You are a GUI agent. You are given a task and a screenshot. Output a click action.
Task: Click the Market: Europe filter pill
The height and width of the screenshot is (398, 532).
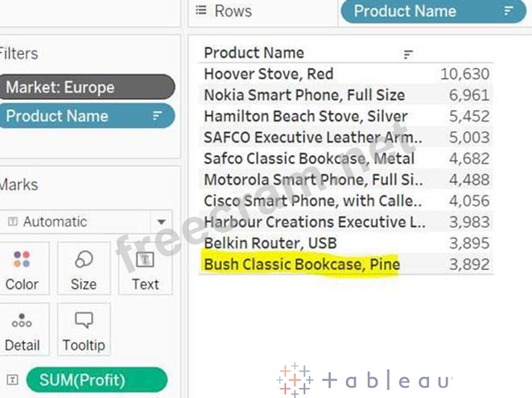[x=87, y=87]
